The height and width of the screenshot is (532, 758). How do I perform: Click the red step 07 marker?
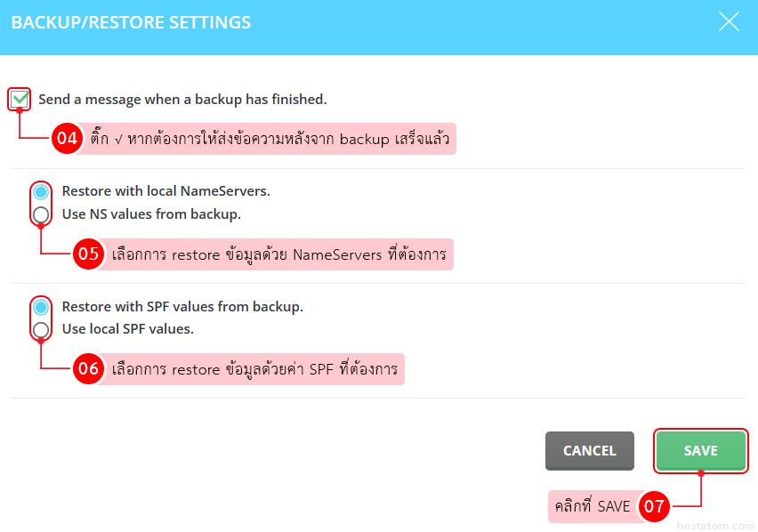654,506
